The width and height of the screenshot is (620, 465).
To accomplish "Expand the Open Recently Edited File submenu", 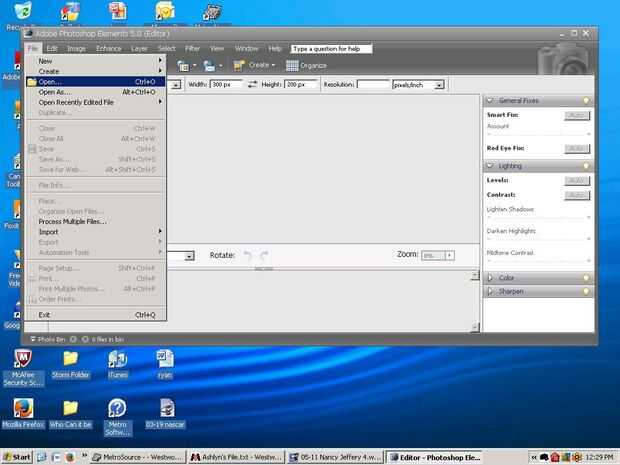I will (x=96, y=102).
